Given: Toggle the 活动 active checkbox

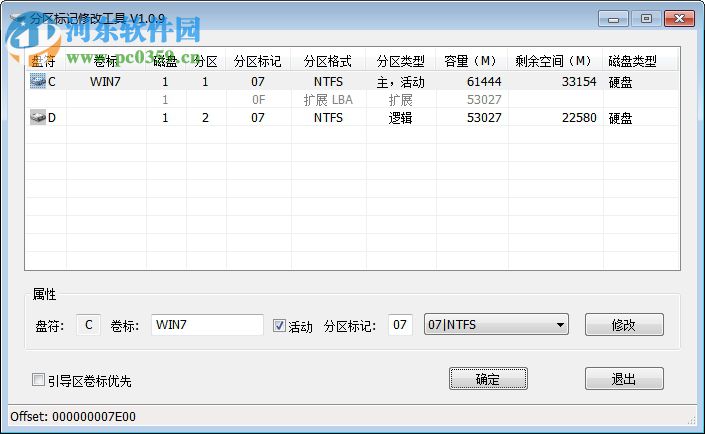Looking at the screenshot, I should pyautogui.click(x=279, y=326).
